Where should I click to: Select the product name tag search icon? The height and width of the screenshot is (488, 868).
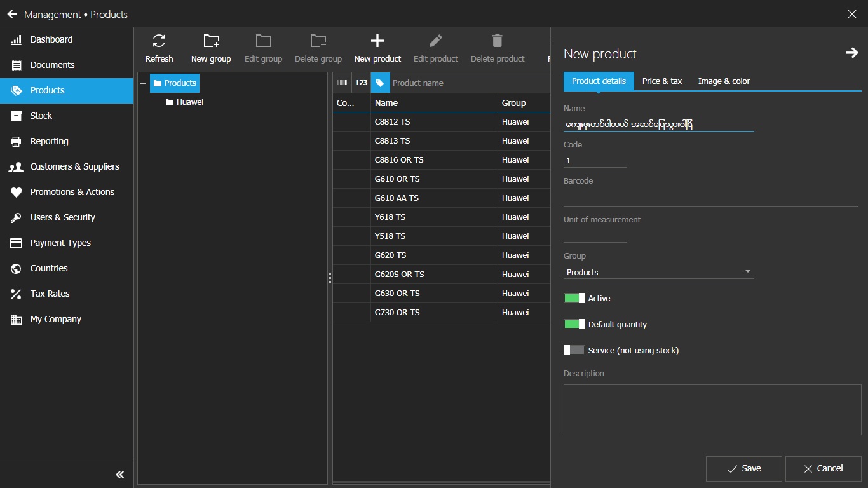pos(380,83)
